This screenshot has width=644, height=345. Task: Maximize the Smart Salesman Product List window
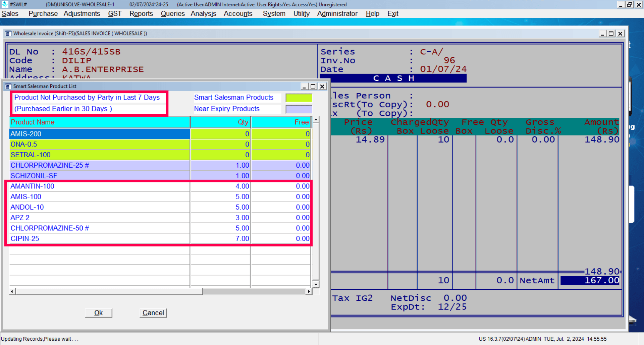tap(313, 87)
